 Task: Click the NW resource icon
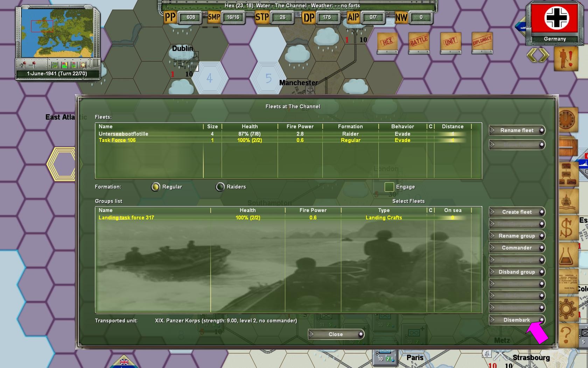pos(401,17)
